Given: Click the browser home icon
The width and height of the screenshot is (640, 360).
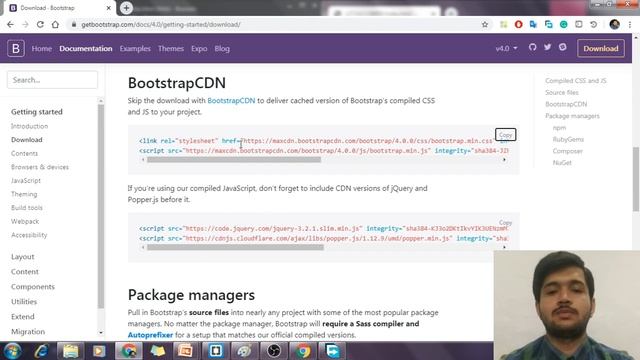Looking at the screenshot, I should click(x=55, y=24).
